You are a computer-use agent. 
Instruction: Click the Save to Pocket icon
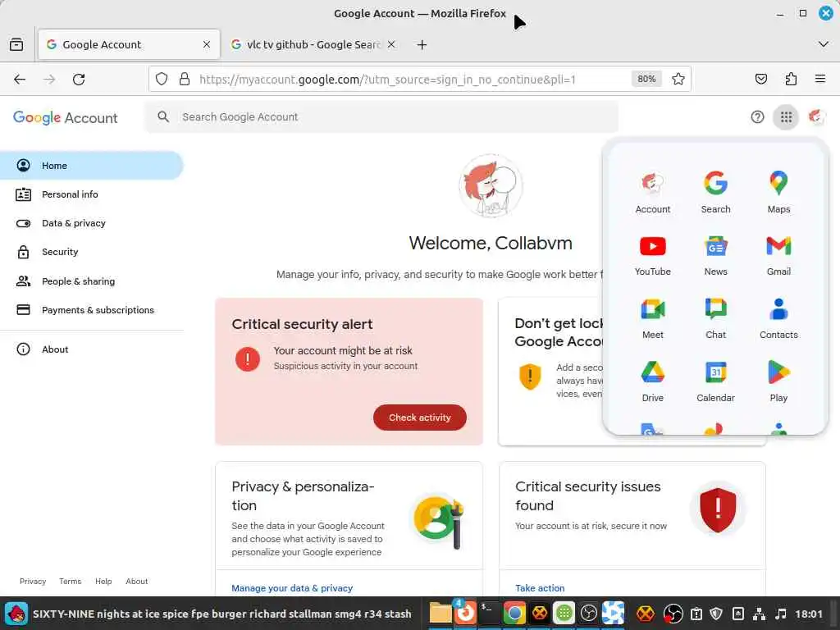pos(760,80)
